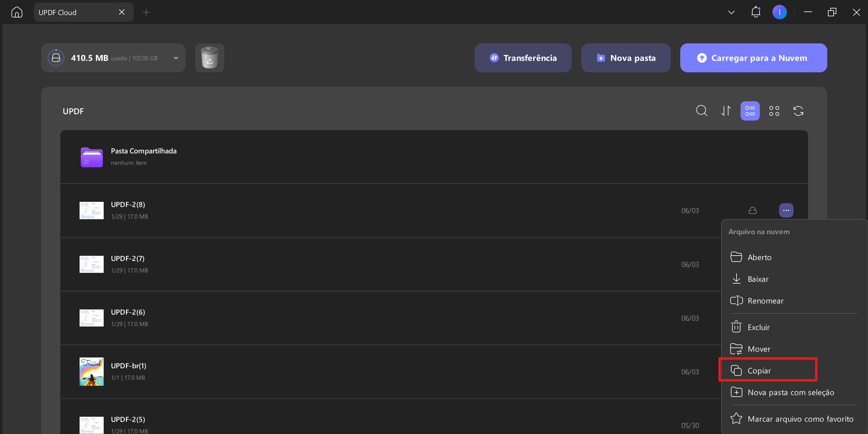Image resolution: width=868 pixels, height=434 pixels.
Task: Open the recycle bin icon
Action: [209, 58]
